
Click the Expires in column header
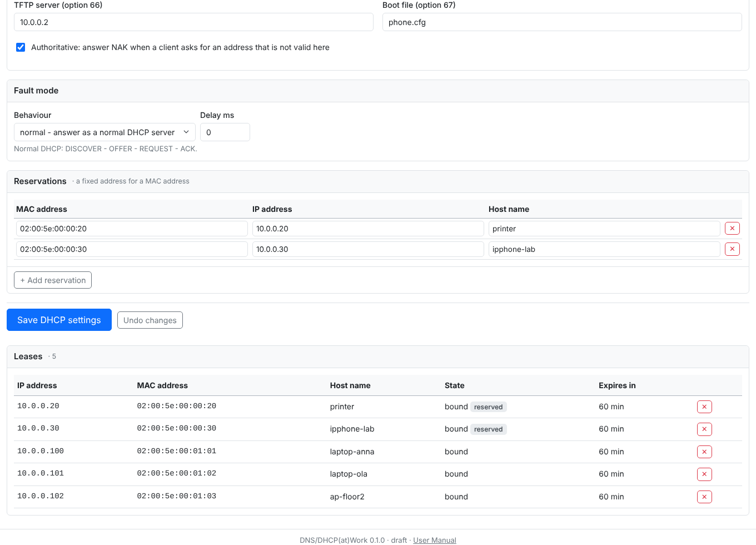617,385
